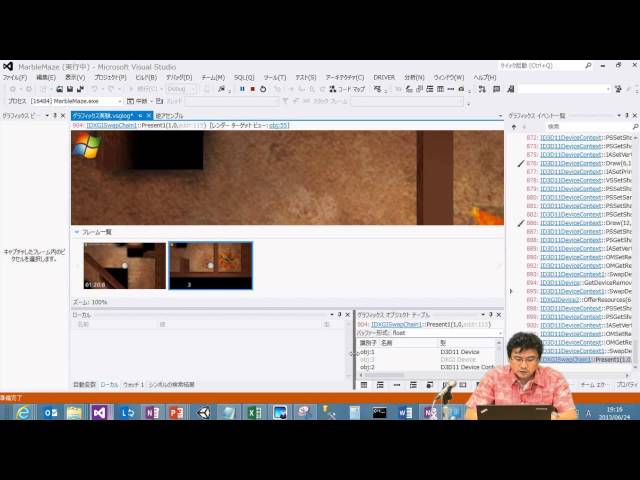Screen dimensions: 640x480
Task: Click the second list-style icon below object table
Action: (x=380, y=385)
